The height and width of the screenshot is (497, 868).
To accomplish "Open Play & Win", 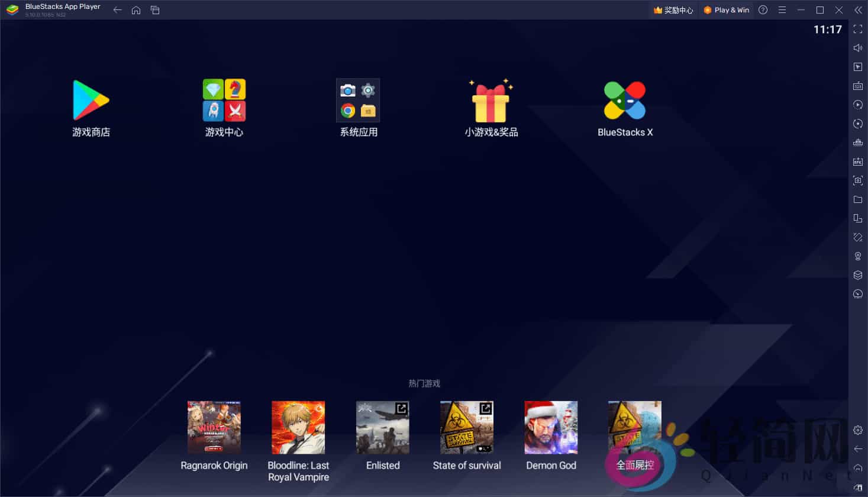I will 726,10.
